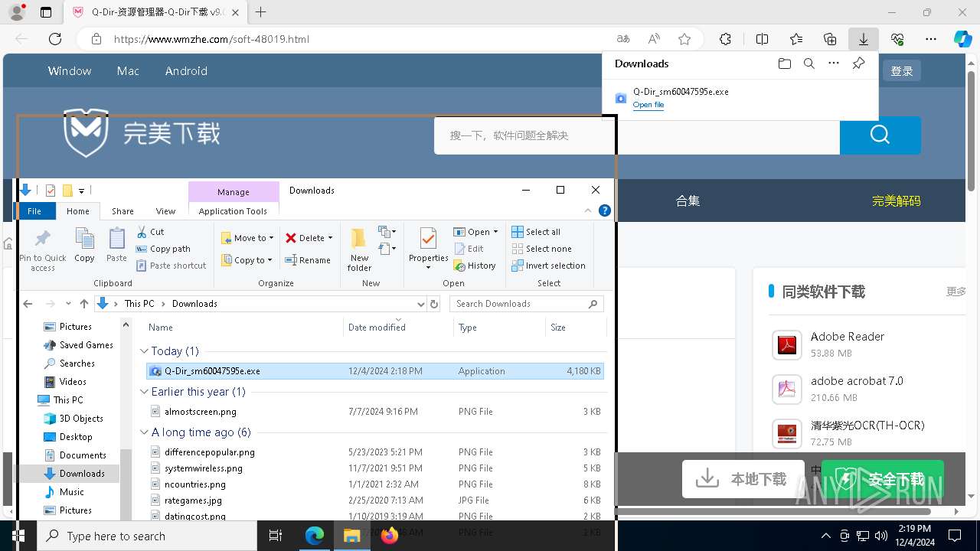Open more options in Edge Downloads panel
This screenshot has height=551, width=980.
(x=834, y=64)
